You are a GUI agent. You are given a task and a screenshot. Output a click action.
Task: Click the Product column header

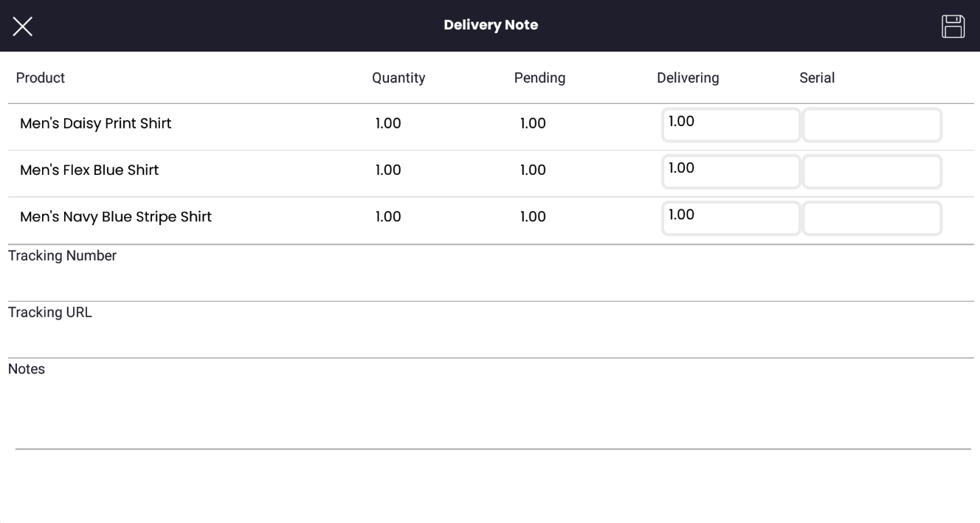(x=41, y=77)
